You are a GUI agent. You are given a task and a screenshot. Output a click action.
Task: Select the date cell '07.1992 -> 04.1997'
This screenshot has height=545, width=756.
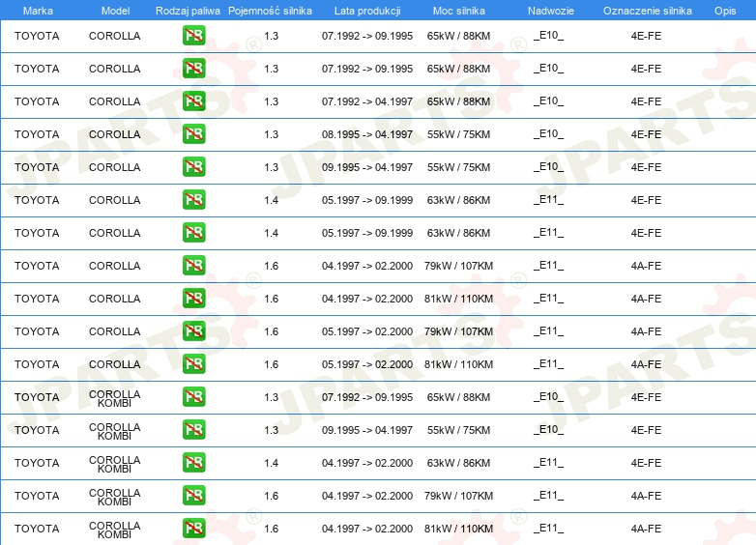pos(367,101)
